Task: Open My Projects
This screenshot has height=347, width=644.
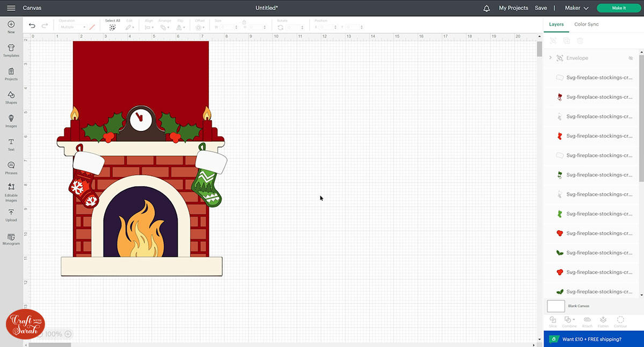Action: point(513,8)
